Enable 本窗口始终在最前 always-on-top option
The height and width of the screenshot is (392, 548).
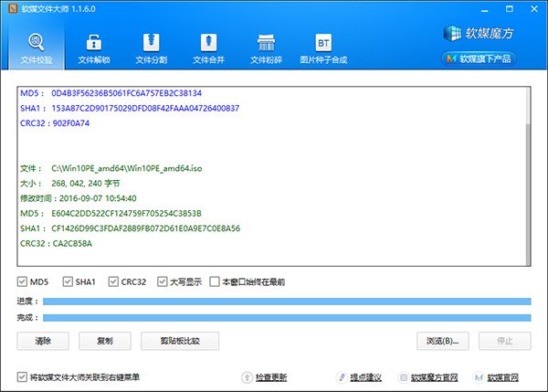(215, 281)
